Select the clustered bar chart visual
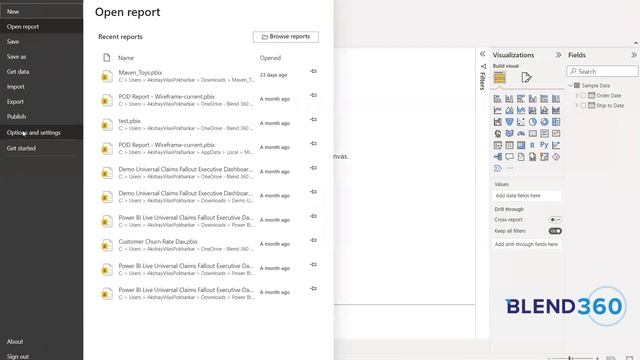This screenshot has width=640, height=360. [x=521, y=99]
